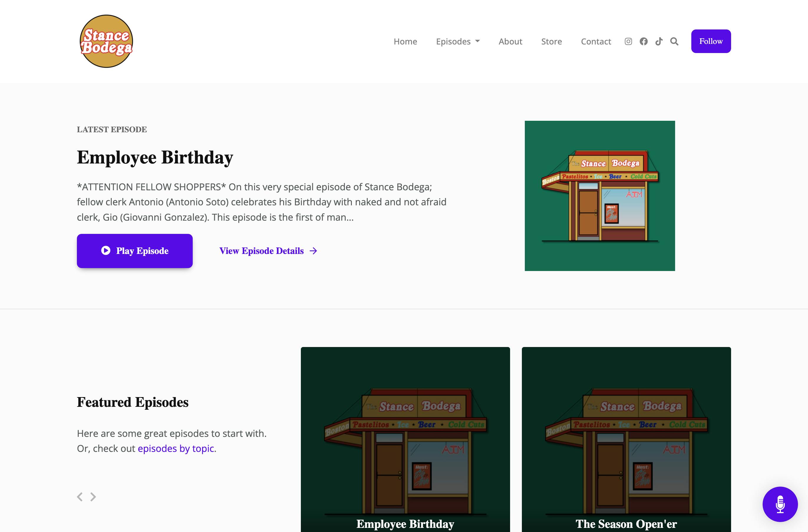Click the Play Episode button

[134, 251]
